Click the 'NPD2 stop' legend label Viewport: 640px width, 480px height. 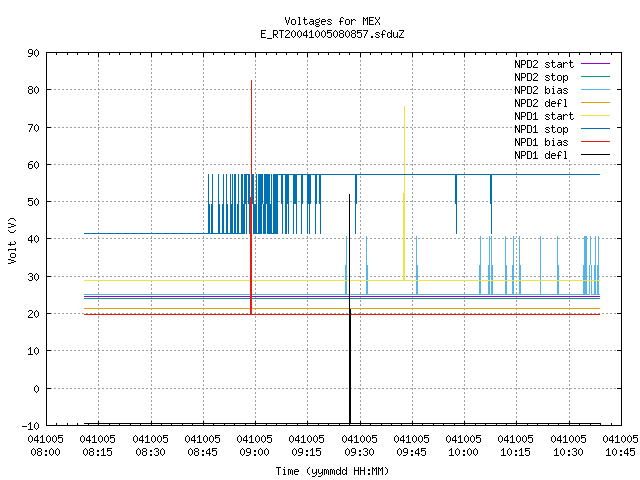coord(541,77)
